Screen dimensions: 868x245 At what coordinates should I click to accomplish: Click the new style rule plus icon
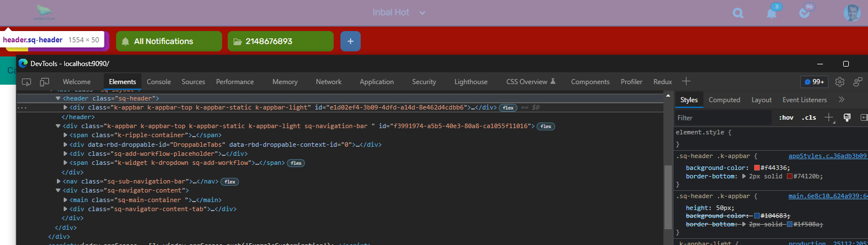829,117
